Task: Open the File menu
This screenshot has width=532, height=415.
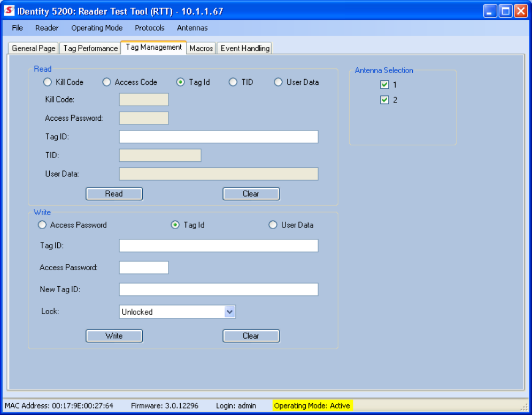Action: pos(17,28)
